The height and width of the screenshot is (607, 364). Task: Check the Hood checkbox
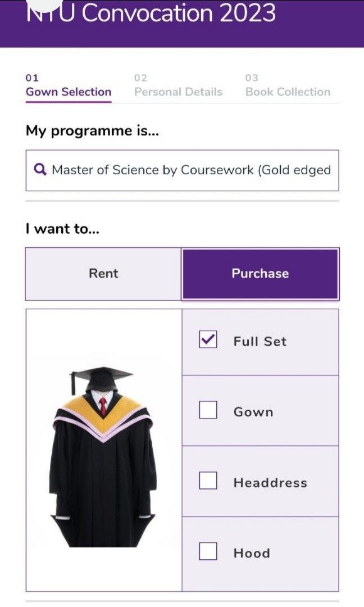click(x=208, y=552)
